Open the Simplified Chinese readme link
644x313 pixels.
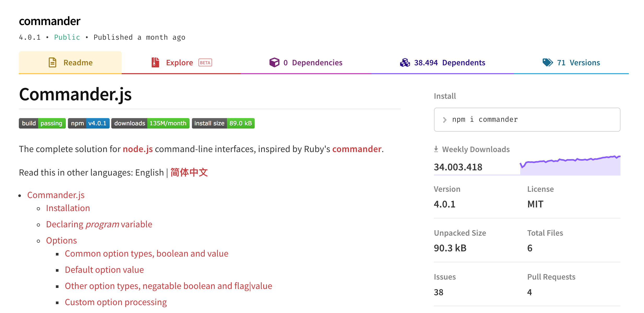point(189,172)
